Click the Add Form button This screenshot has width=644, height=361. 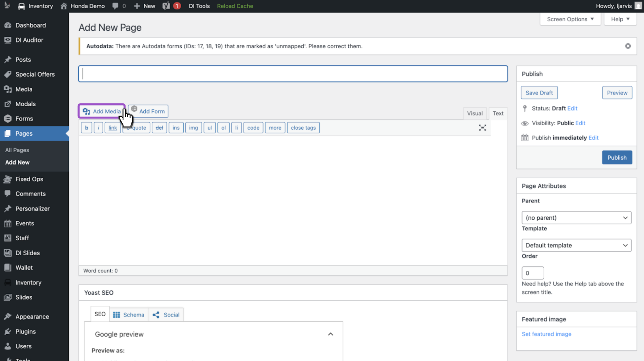pyautogui.click(x=148, y=111)
